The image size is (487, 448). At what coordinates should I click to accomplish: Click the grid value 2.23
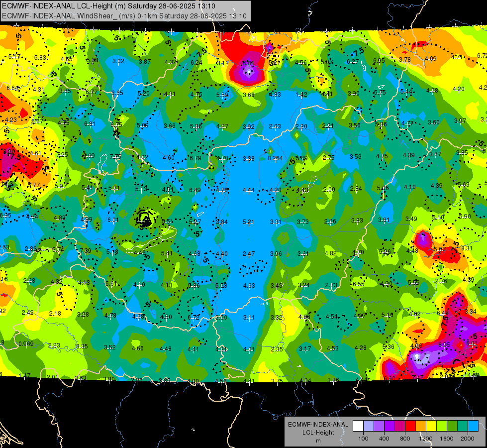(x=54, y=345)
